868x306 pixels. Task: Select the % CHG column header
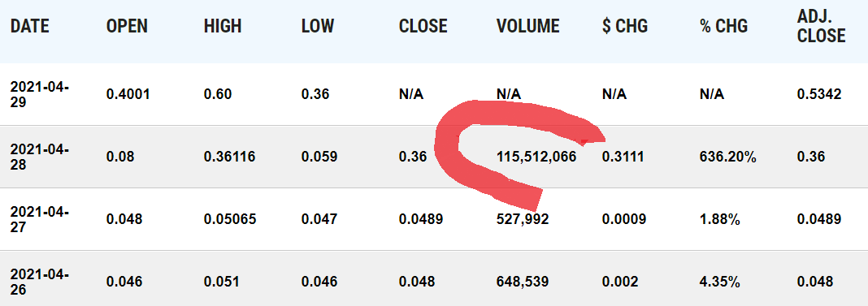tap(723, 26)
